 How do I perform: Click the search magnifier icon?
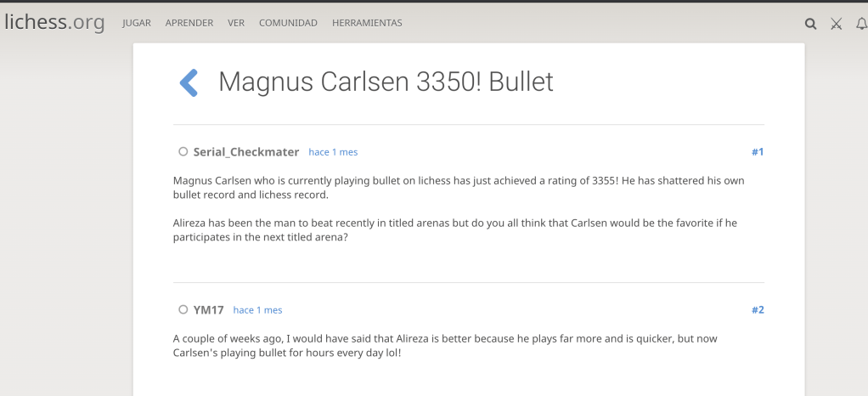point(810,24)
